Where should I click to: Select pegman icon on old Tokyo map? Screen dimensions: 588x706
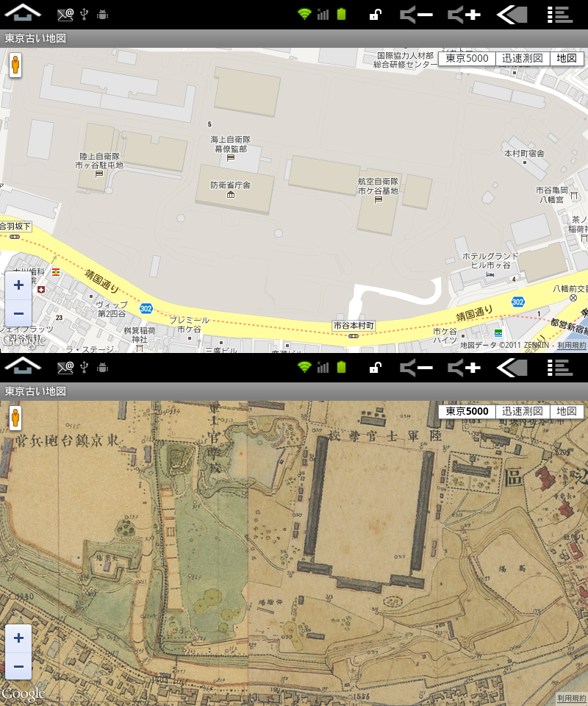point(15,418)
